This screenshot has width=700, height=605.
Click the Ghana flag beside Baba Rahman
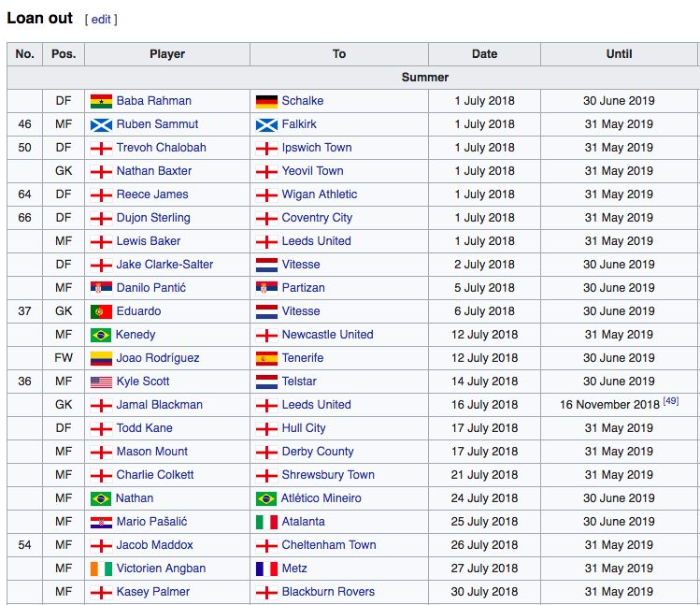click(x=101, y=101)
